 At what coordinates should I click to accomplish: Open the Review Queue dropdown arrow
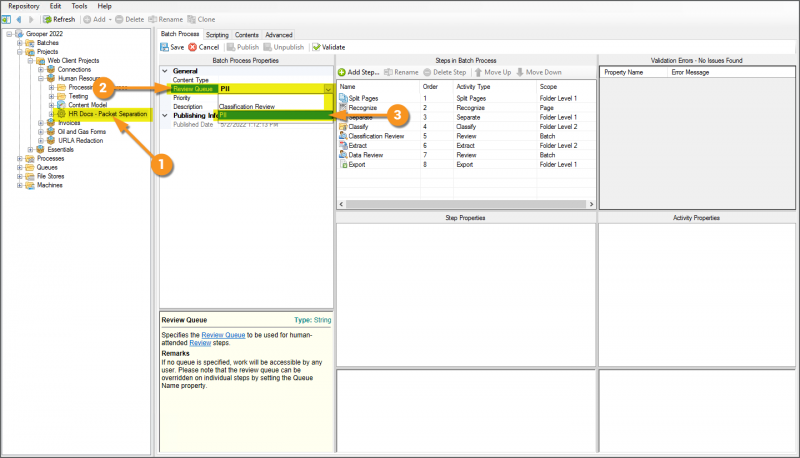point(327,89)
